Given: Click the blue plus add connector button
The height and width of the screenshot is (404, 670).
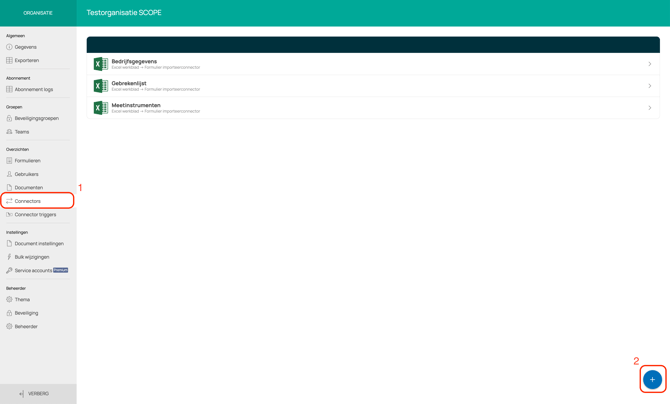Looking at the screenshot, I should [x=652, y=379].
